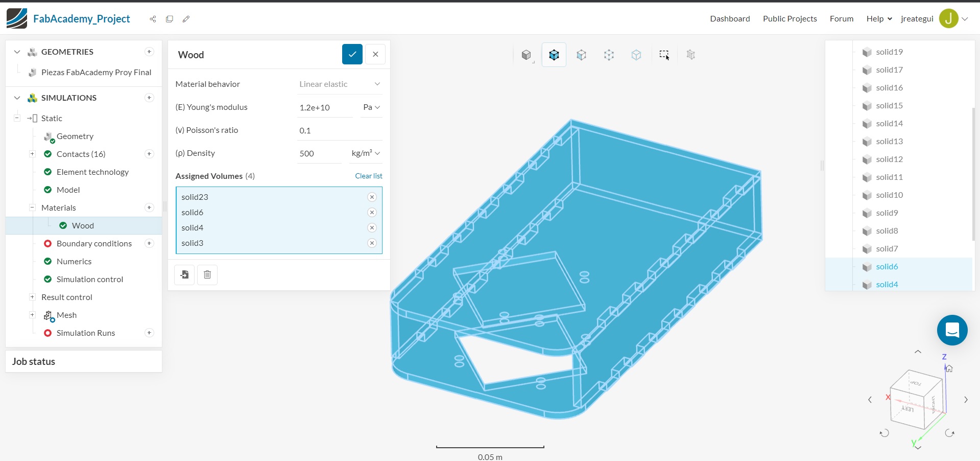The image size is (980, 461).
Task: Open the Job status panel
Action: (84, 361)
